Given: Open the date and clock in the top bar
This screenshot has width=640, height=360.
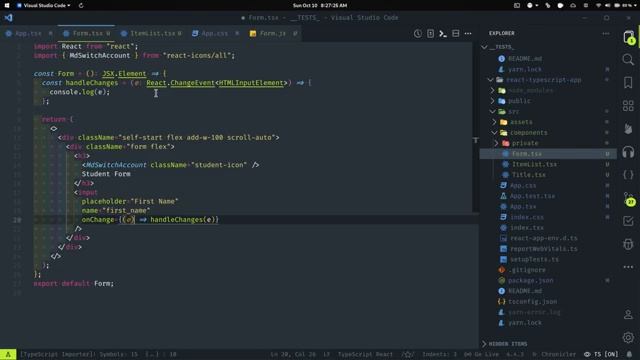Looking at the screenshot, I should (x=320, y=5).
